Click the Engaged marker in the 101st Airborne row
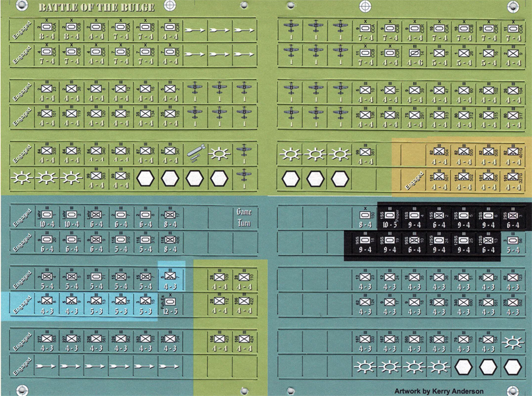This screenshot has height=396, width=532. point(415,180)
